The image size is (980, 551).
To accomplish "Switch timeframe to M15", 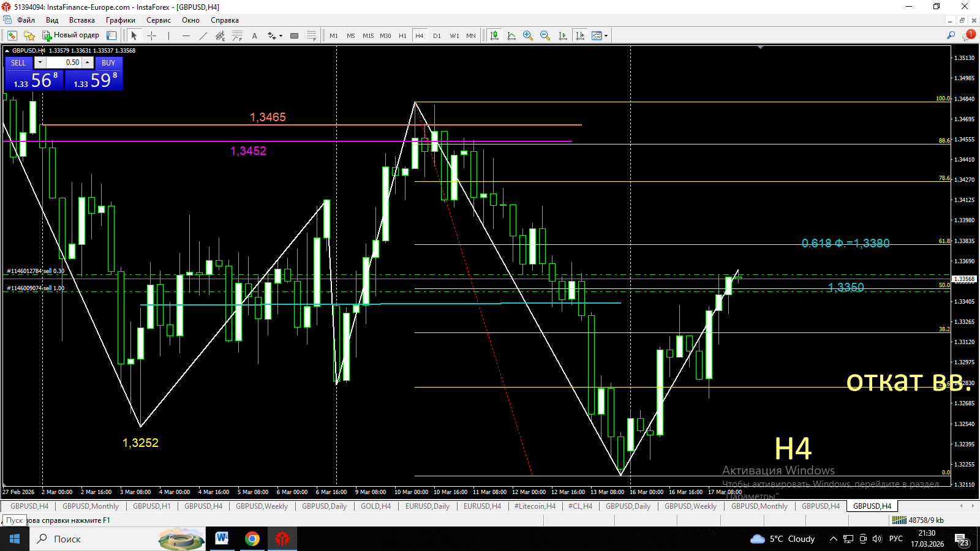I will (x=368, y=36).
